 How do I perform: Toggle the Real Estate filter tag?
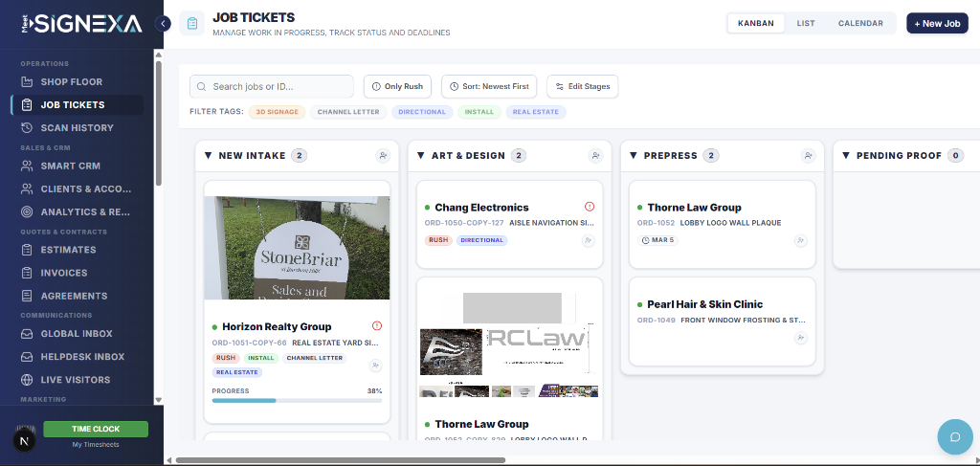click(x=536, y=112)
